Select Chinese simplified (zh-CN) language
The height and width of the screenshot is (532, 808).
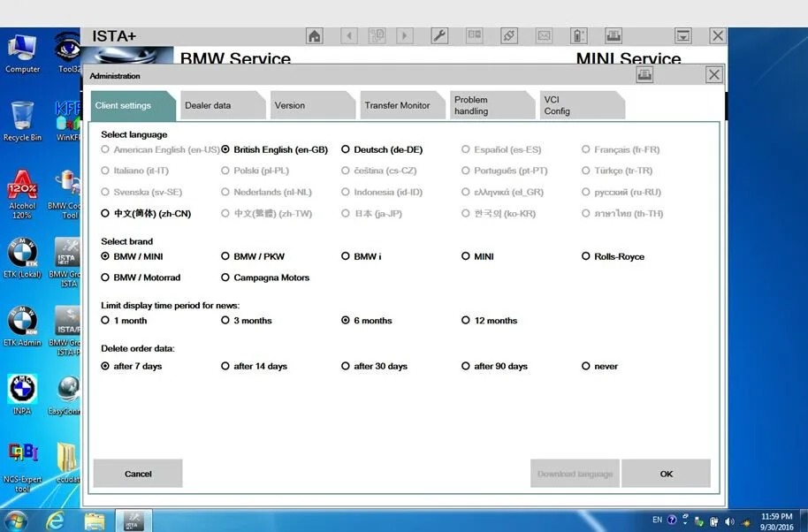click(146, 213)
